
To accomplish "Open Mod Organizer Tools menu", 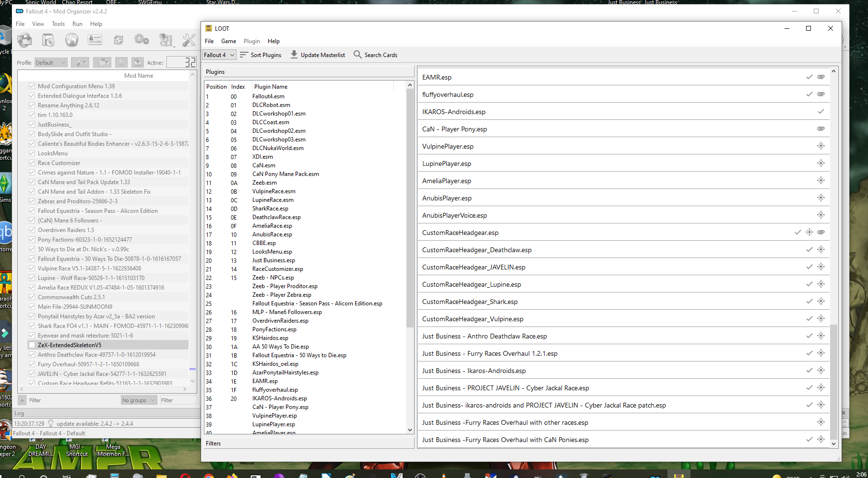I will pyautogui.click(x=58, y=24).
